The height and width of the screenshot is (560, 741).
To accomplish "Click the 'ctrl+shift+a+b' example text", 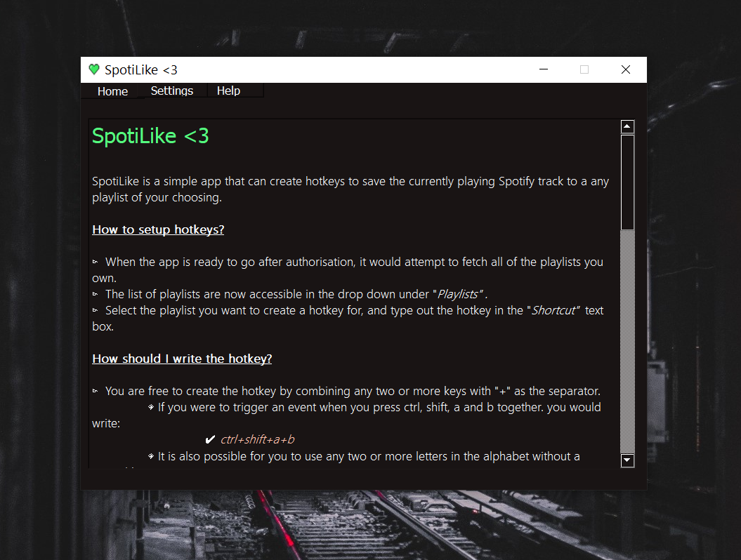I will coord(258,439).
